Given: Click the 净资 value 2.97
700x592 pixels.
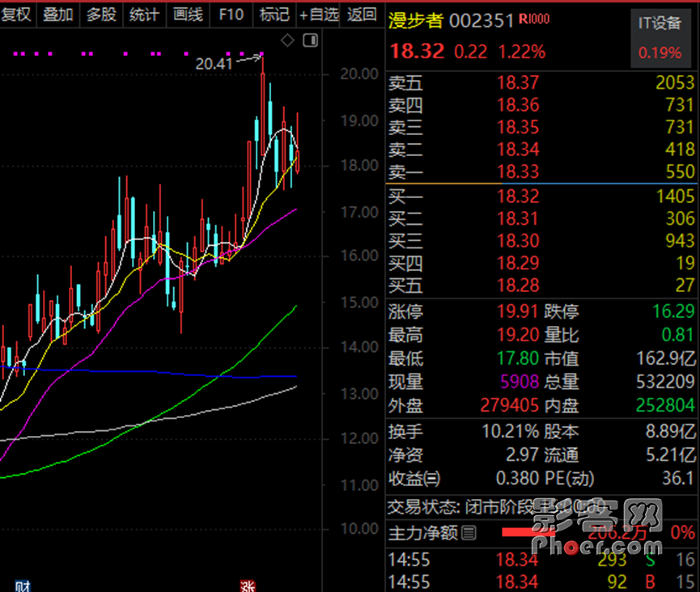Looking at the screenshot, I should pyautogui.click(x=522, y=455).
